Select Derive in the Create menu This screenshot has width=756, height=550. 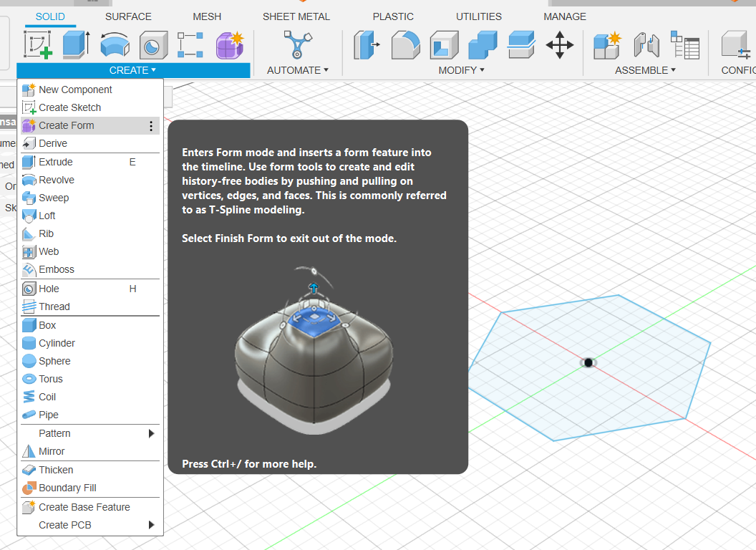pyautogui.click(x=90, y=143)
